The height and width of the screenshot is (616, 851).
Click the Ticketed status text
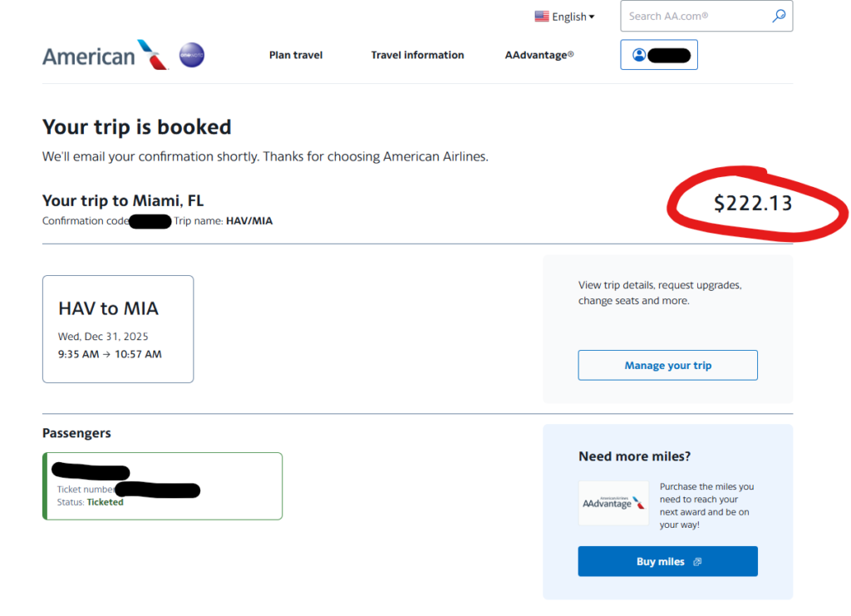(x=105, y=502)
